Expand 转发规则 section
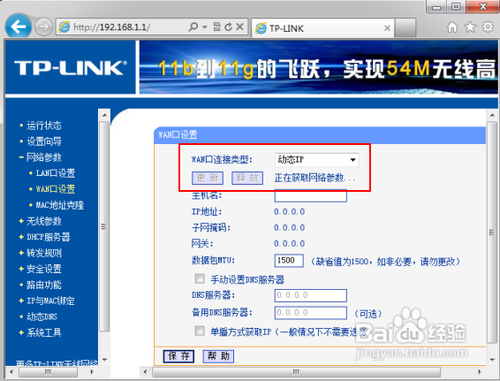Image resolution: width=500 pixels, height=381 pixels. 44,253
